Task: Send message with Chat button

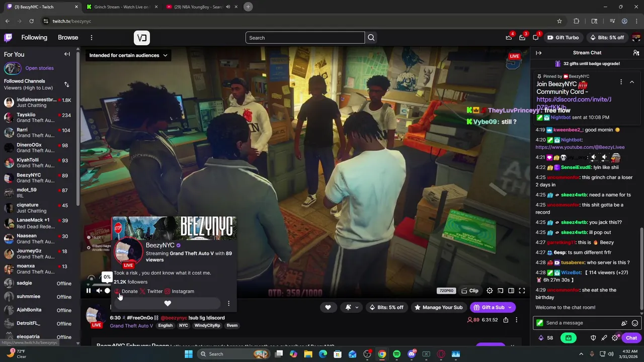Action: (x=631, y=338)
